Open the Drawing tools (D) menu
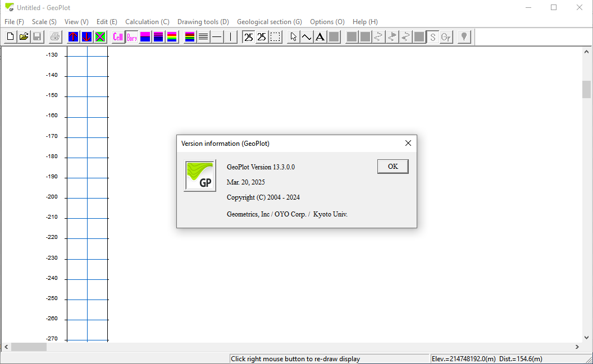Viewport: 593px width, 364px height. point(203,22)
